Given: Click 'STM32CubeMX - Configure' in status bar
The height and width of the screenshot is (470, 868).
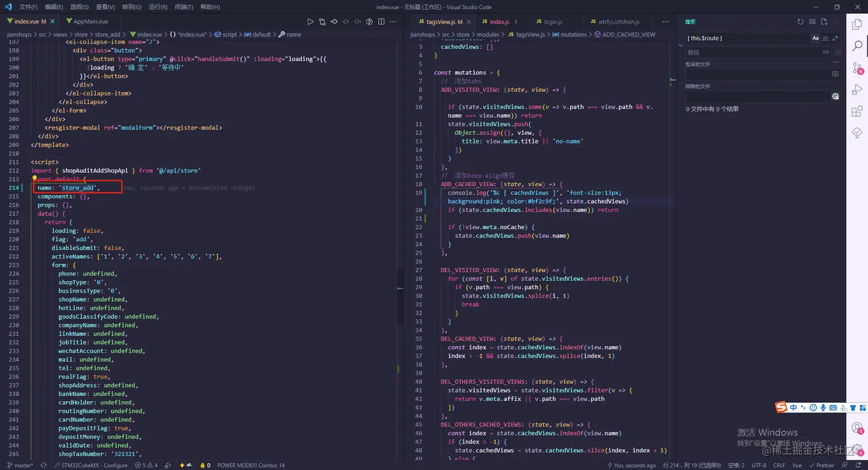Looking at the screenshot, I should 91,465.
